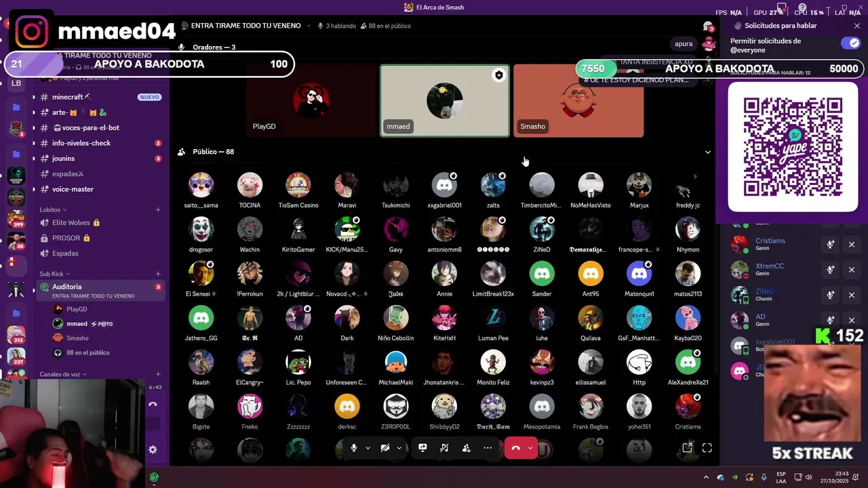Start screen sharing from the call bar
868x488 pixels.
click(x=422, y=448)
